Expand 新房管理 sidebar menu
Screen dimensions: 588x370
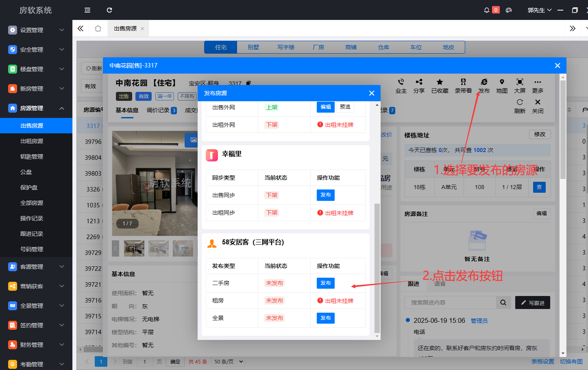tap(36, 89)
